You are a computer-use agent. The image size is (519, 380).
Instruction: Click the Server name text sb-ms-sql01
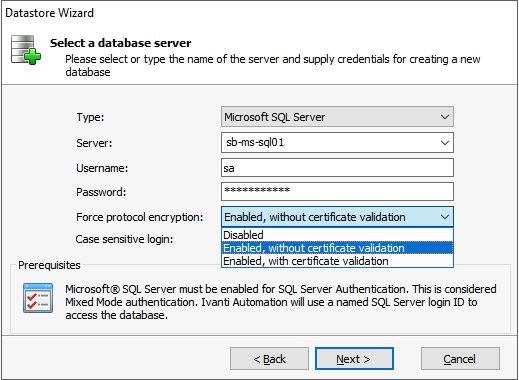(255, 143)
